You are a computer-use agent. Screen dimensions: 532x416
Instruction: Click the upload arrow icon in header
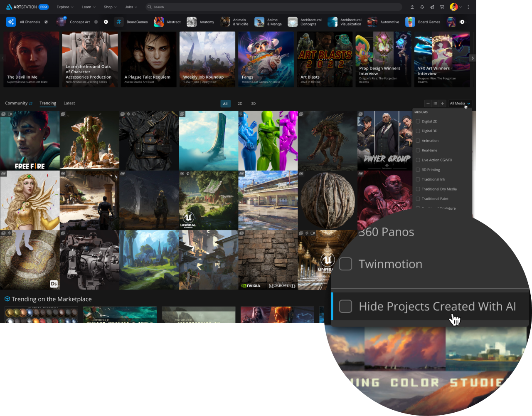[x=412, y=7]
